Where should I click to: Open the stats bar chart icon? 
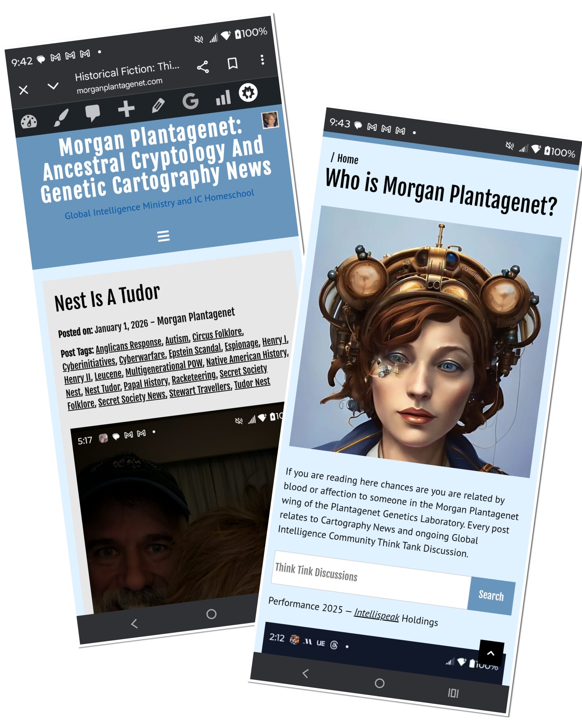[223, 98]
